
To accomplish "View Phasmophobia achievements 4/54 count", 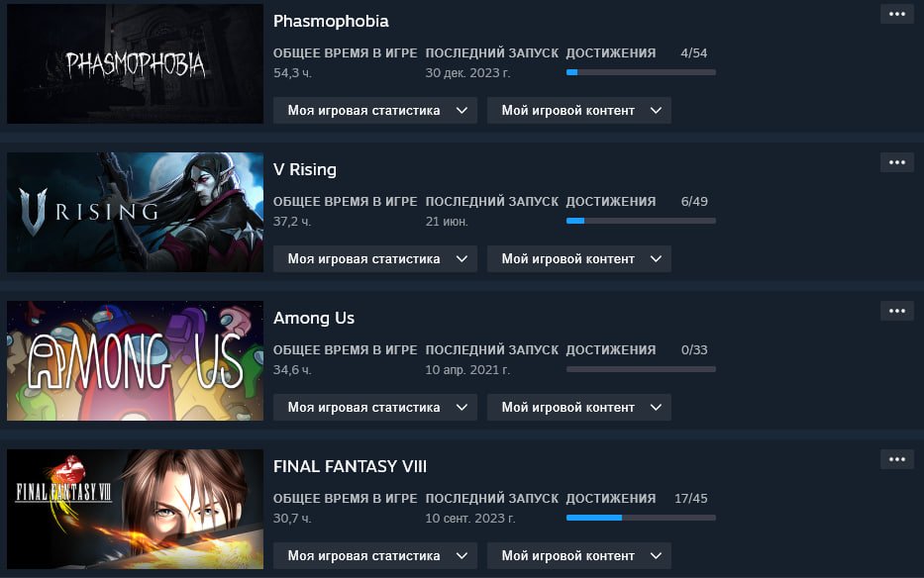I will pyautogui.click(x=693, y=53).
